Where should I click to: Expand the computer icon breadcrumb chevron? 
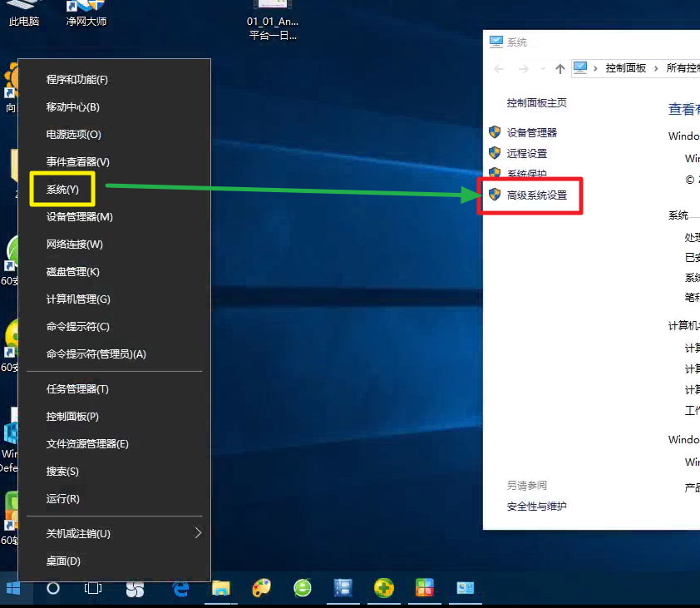(595, 68)
